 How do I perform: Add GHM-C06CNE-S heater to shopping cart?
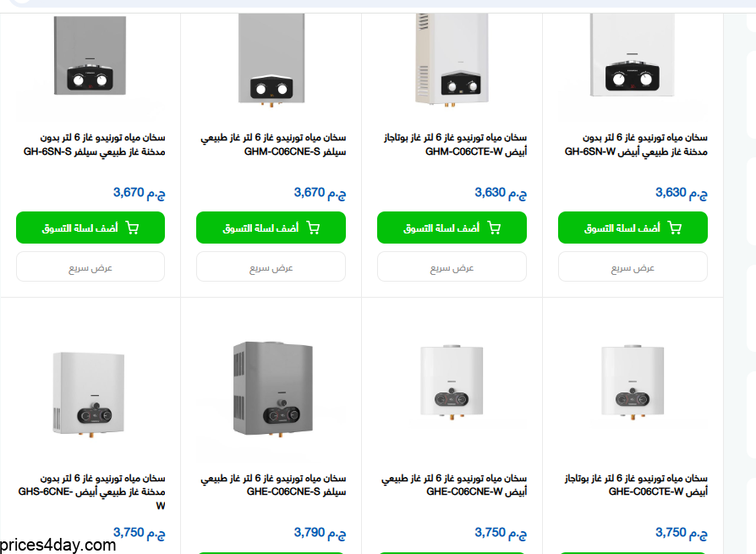[271, 228]
